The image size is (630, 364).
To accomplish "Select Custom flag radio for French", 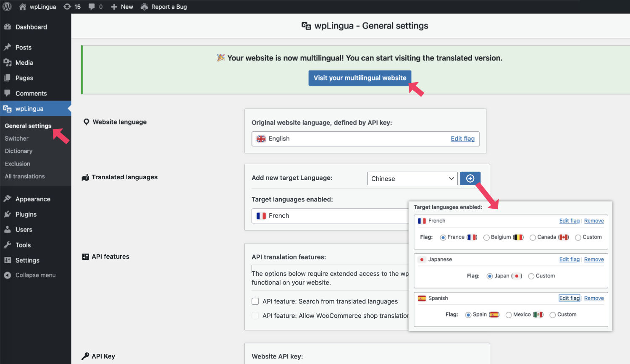I will [x=578, y=238].
